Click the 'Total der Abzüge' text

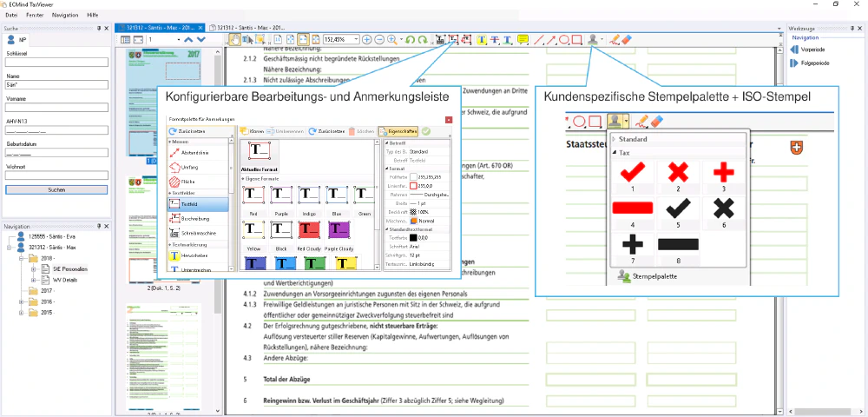[x=286, y=380]
